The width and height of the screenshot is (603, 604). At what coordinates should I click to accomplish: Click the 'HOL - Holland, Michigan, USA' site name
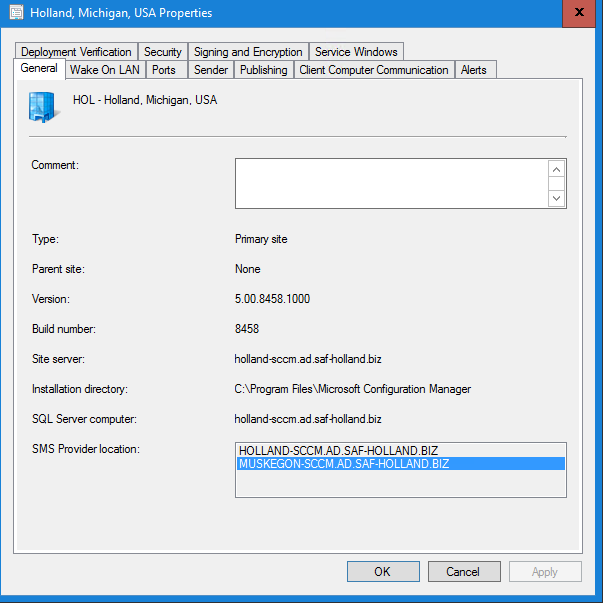pos(145,100)
